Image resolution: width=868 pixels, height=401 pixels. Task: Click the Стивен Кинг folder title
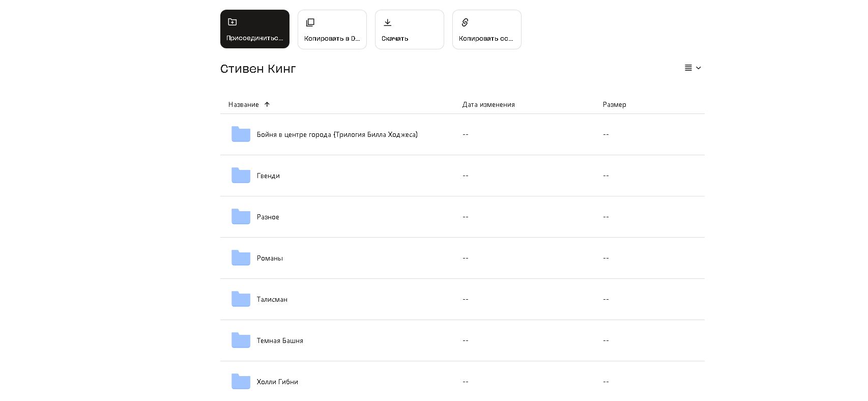coord(258,69)
